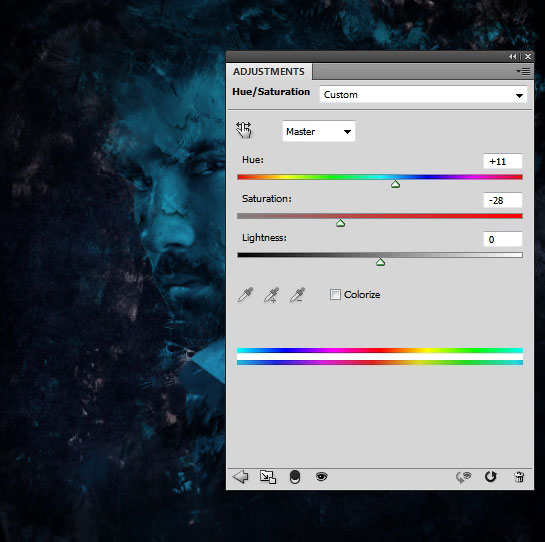Open the Custom preset dropdown

[423, 95]
